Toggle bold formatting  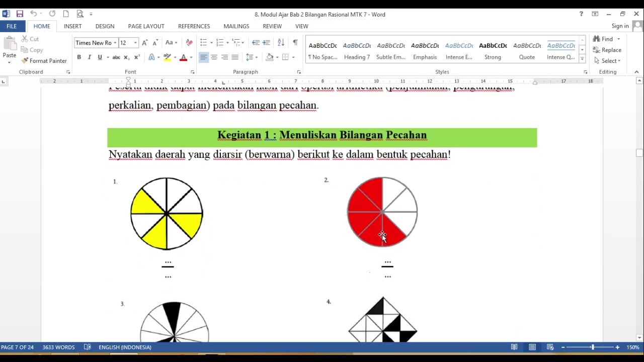click(x=79, y=57)
